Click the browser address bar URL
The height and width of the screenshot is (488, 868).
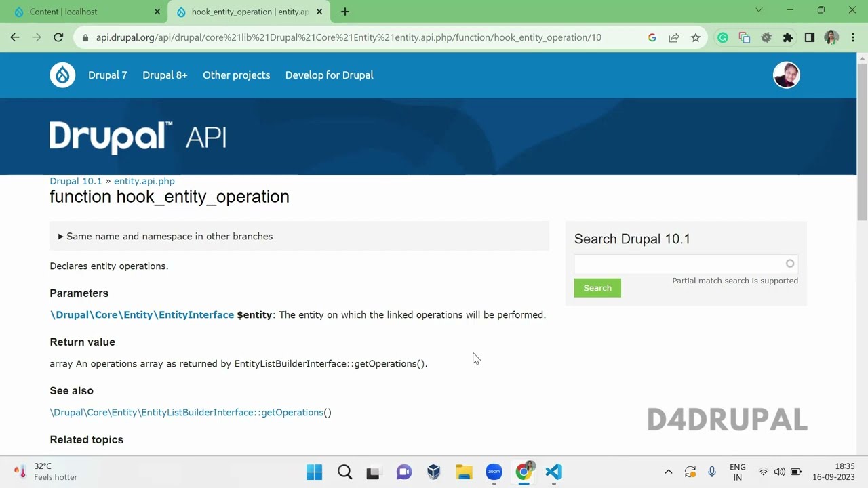pos(349,37)
